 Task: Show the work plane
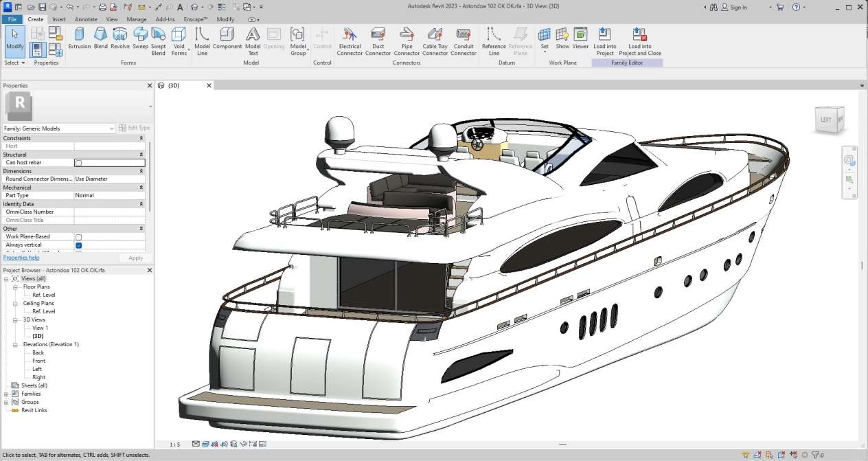tap(562, 38)
